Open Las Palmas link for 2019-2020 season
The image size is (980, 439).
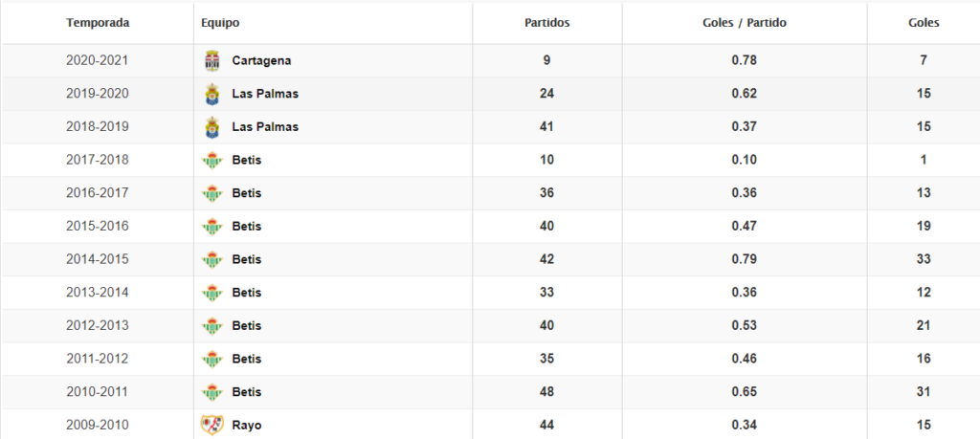[x=265, y=94]
